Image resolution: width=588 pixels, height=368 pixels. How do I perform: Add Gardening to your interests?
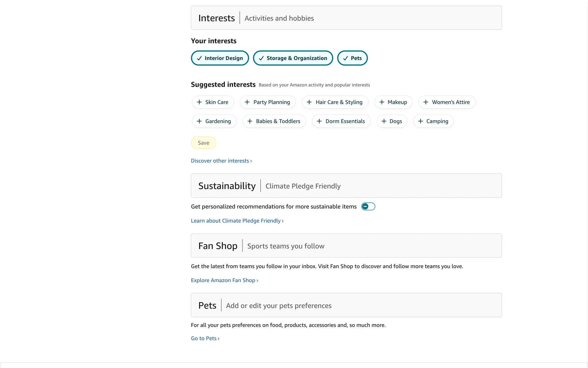214,121
